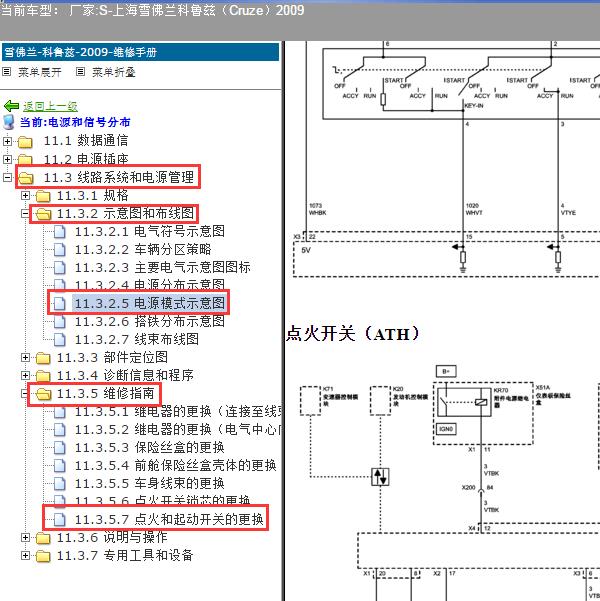Click the 11.3.7 专用工具和设备 folder icon

pos(43,556)
